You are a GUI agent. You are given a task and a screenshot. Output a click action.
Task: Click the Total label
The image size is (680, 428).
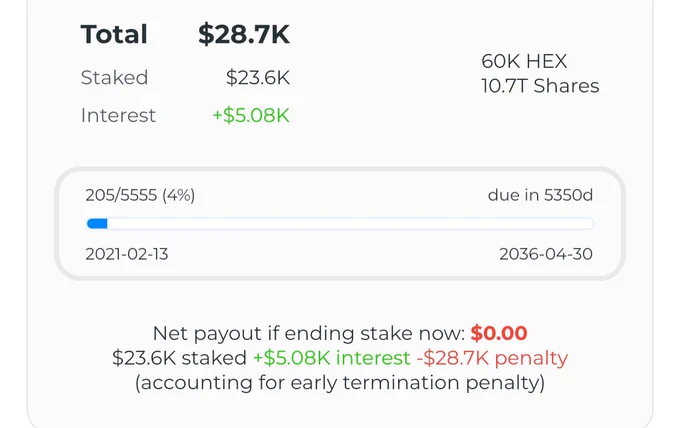[x=114, y=34]
